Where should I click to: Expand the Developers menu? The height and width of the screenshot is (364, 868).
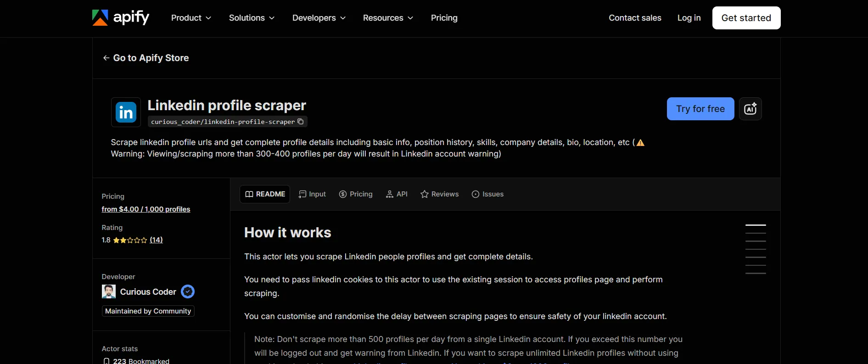pos(319,18)
